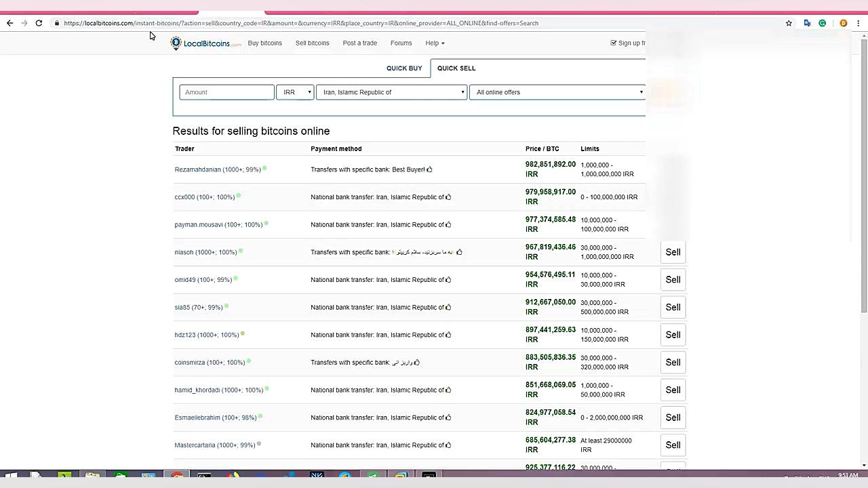This screenshot has width=868, height=488.
Task: Sell to trader niasoh
Action: [x=673, y=252]
